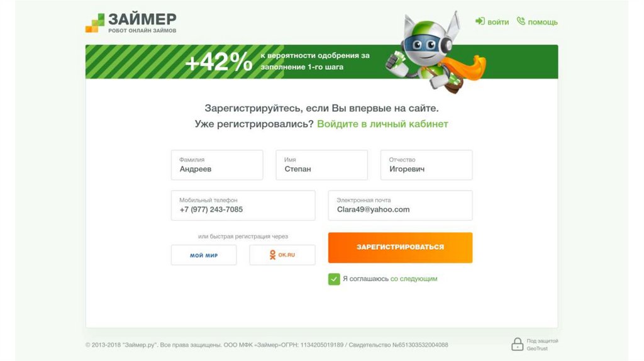Focus the Отчество input field

pyautogui.click(x=426, y=165)
